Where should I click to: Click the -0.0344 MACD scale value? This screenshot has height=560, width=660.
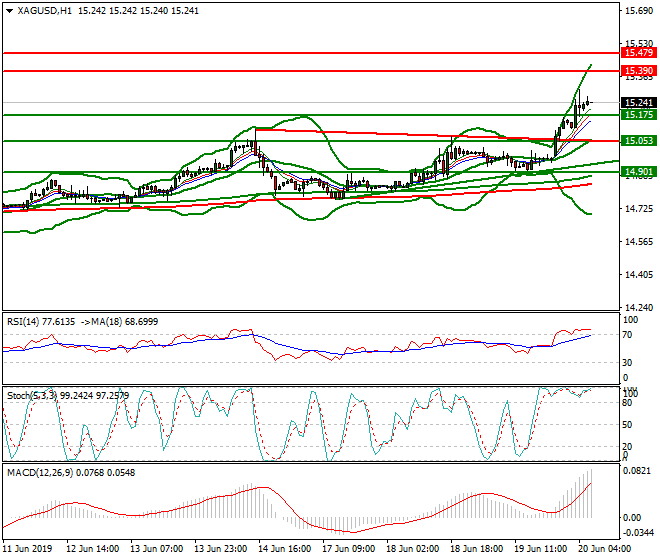click(x=638, y=533)
